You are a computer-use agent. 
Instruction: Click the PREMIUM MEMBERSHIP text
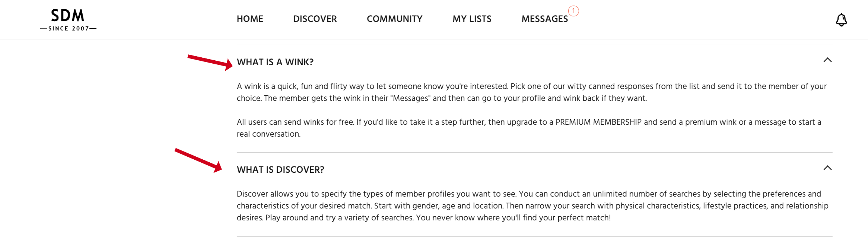coord(598,122)
